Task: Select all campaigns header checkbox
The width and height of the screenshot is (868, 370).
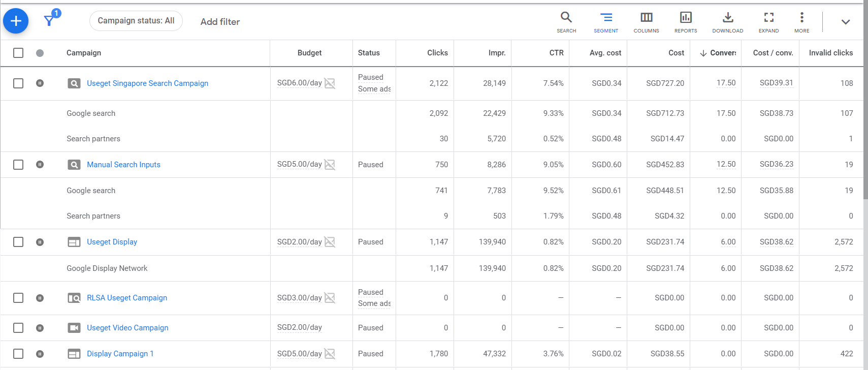Action: (x=18, y=53)
